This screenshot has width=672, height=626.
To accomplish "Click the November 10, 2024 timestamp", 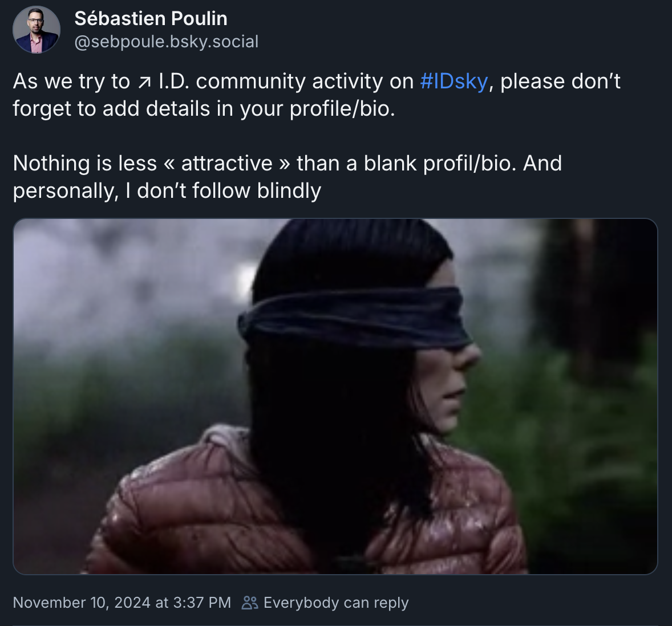I will pos(122,603).
